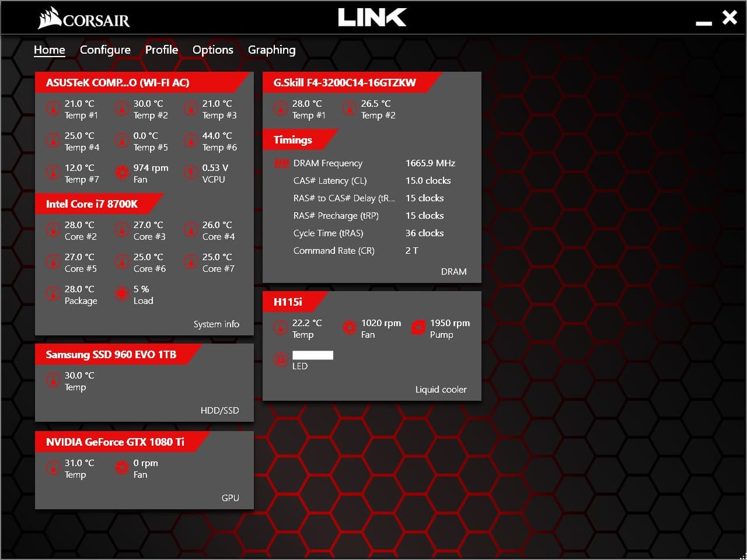This screenshot has width=747, height=560.
Task: Click the H115i 1020 rpm fan icon
Action: point(350,328)
